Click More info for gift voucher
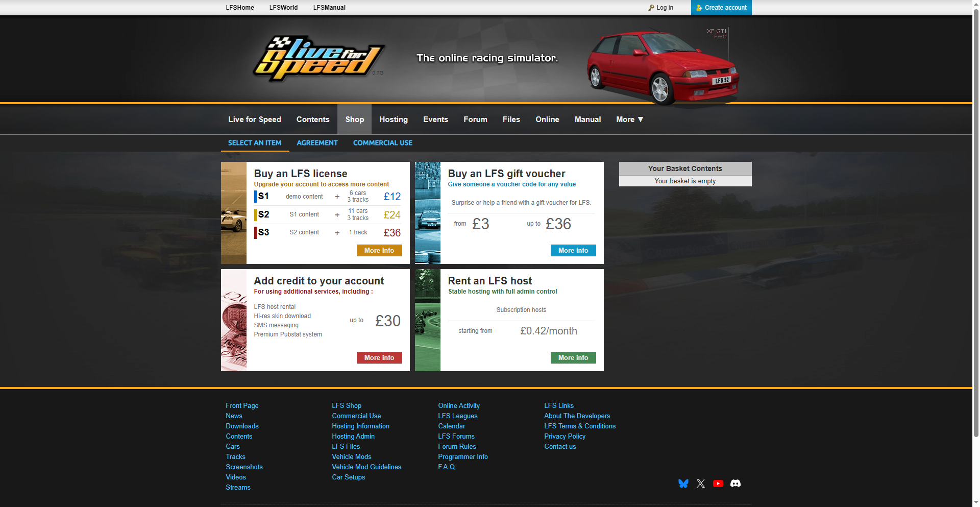 573,250
